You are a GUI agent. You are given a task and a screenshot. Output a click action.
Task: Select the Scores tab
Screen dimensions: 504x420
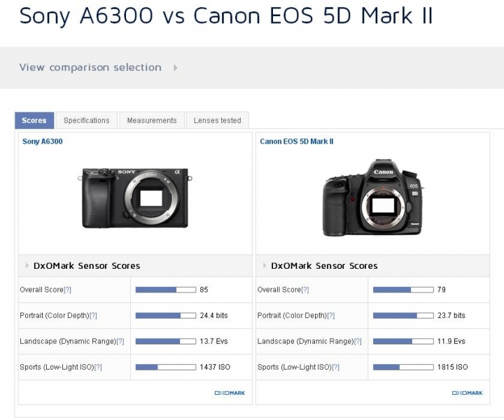pos(34,120)
